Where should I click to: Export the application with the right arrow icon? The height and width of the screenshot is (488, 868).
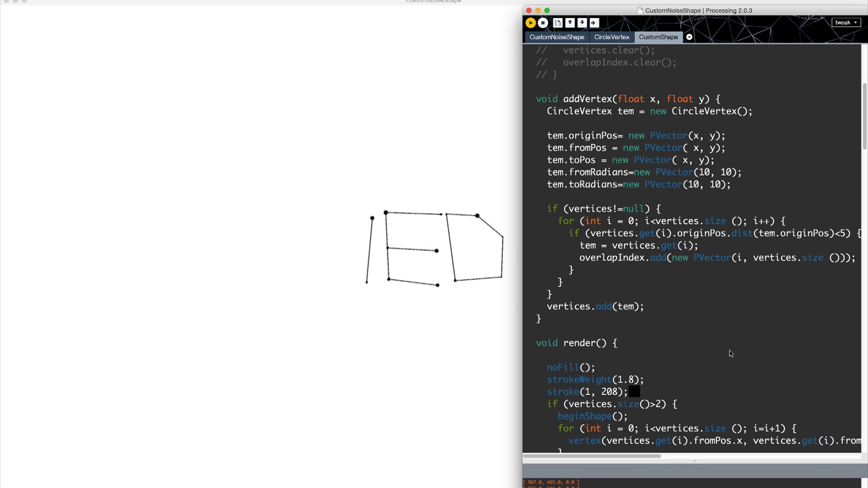pyautogui.click(x=594, y=23)
